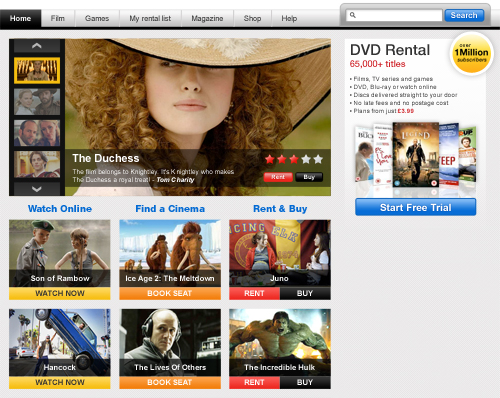
Task: Click the magnifier icon in search box
Action: pyautogui.click(x=353, y=15)
